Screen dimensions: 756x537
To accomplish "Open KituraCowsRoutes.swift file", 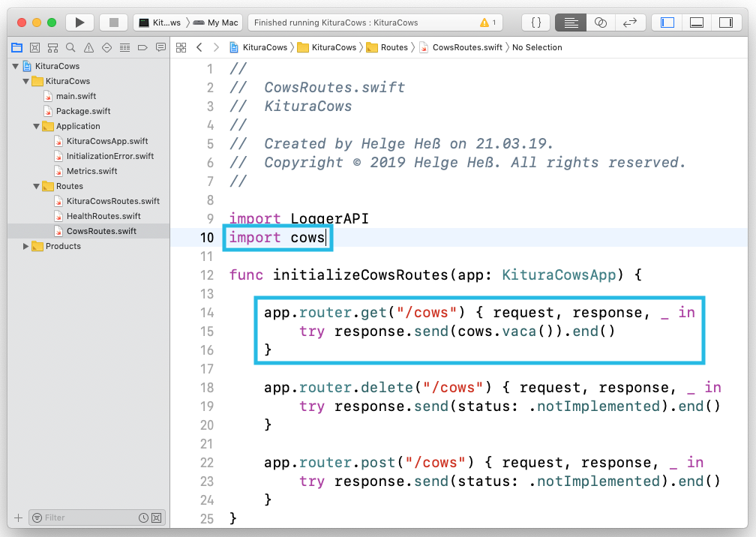I will tap(107, 201).
